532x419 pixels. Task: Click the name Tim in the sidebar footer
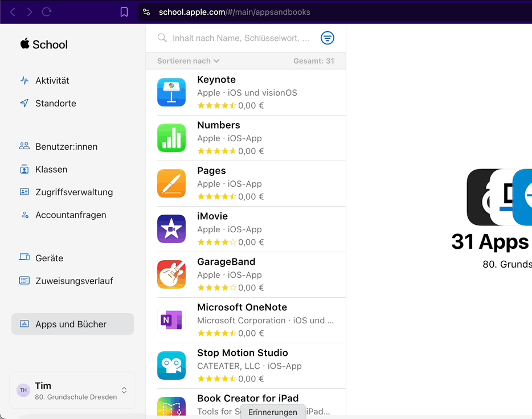click(43, 386)
